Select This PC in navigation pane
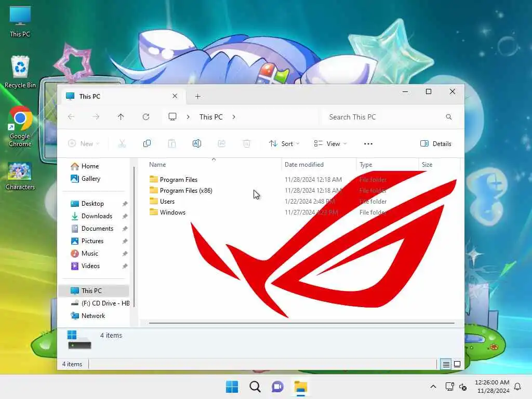This screenshot has width=532, height=399. [x=94, y=291]
